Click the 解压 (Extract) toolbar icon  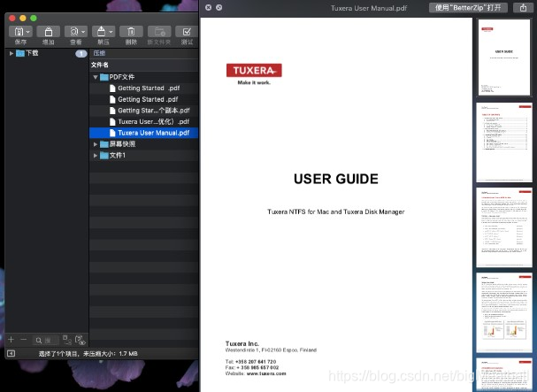101,32
